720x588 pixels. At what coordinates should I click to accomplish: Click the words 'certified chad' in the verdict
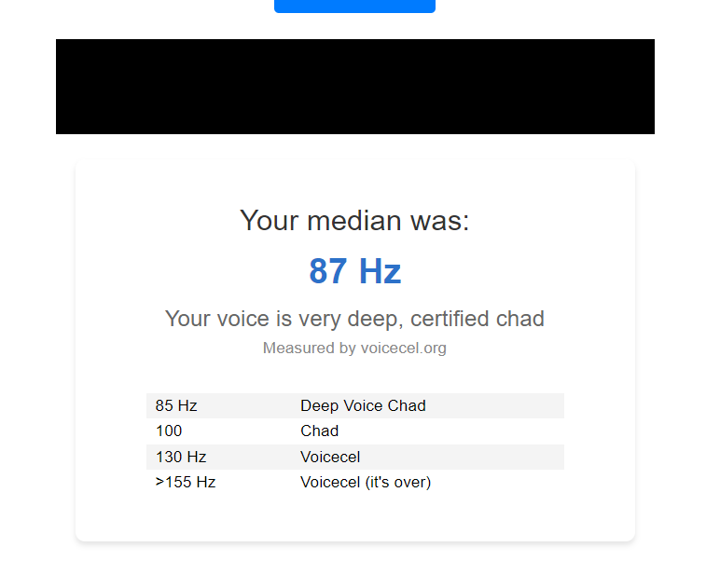point(478,319)
